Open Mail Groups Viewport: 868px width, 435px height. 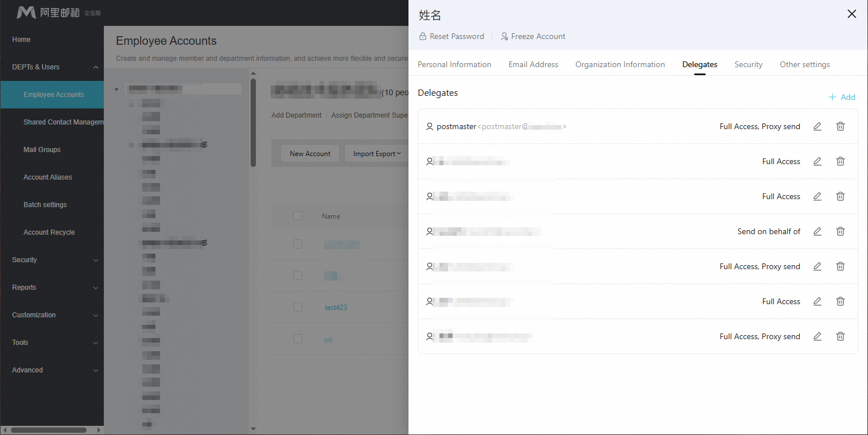tap(42, 150)
